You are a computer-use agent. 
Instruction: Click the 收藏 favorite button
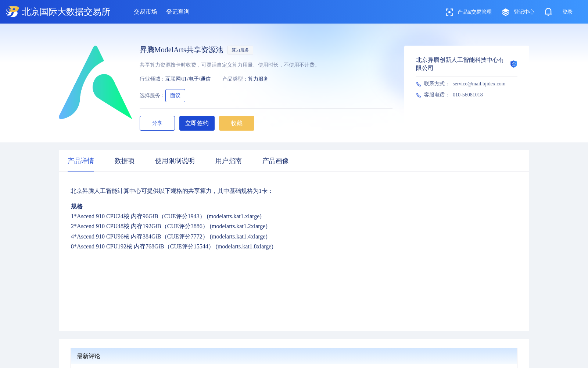237,123
